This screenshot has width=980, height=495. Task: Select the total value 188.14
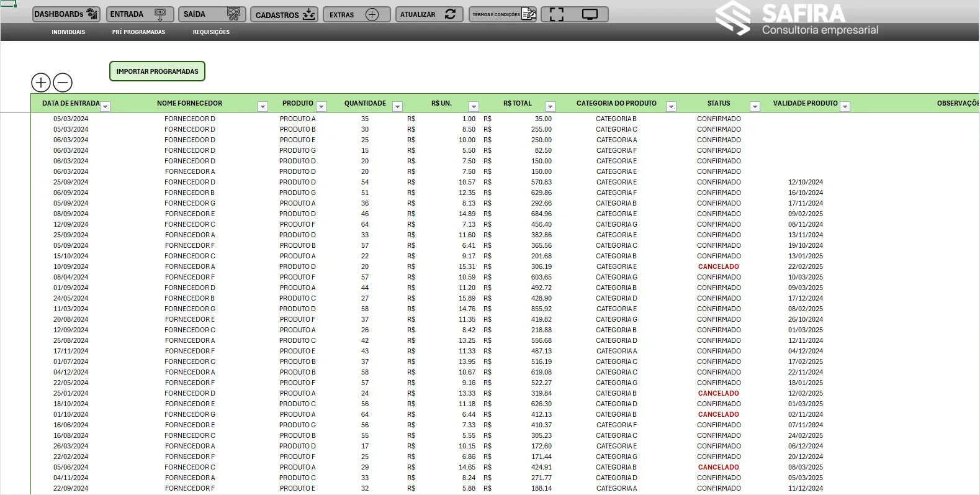pyautogui.click(x=541, y=488)
